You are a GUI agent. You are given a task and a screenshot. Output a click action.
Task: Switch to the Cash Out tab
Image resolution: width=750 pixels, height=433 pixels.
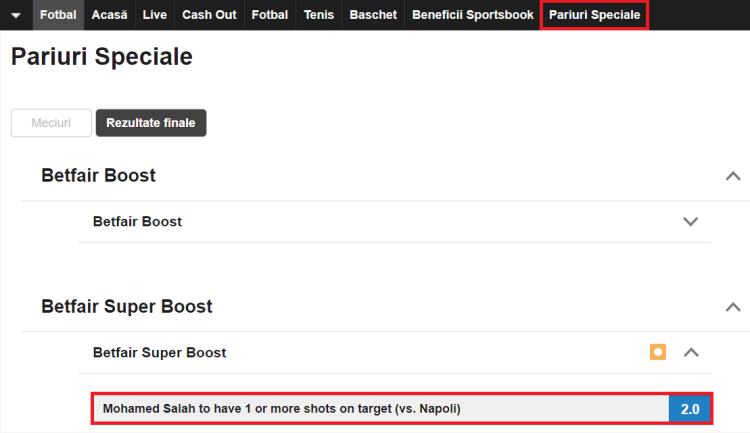click(x=209, y=15)
